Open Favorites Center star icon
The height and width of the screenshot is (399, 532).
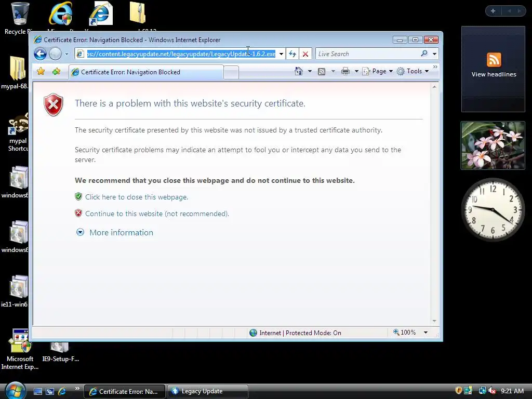pyautogui.click(x=41, y=72)
